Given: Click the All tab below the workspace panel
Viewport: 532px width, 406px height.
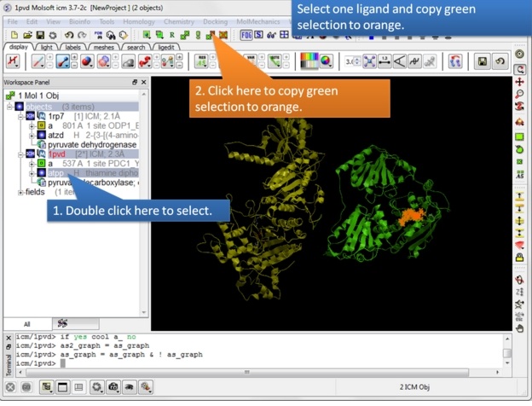Looking at the screenshot, I should point(26,324).
